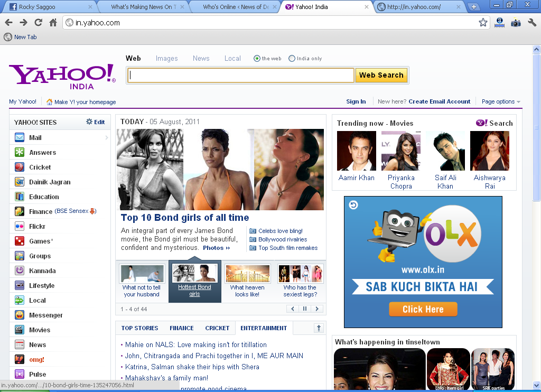Open the Page options dropdown
Screen dimensions: 541x392
(500, 101)
